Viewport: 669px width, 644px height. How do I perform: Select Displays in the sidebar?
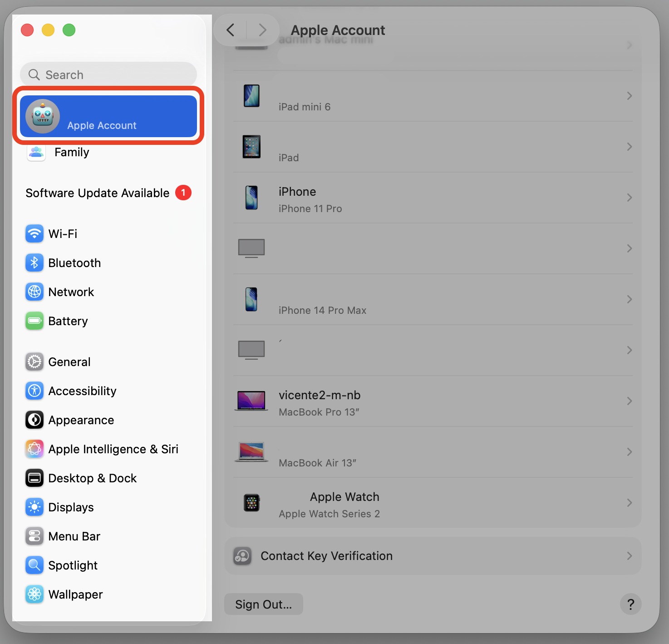pos(108,507)
